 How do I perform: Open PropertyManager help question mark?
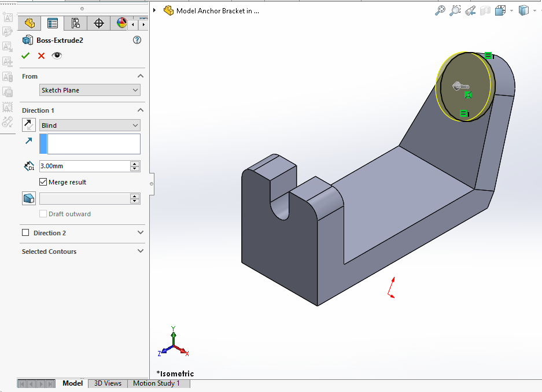tap(137, 40)
